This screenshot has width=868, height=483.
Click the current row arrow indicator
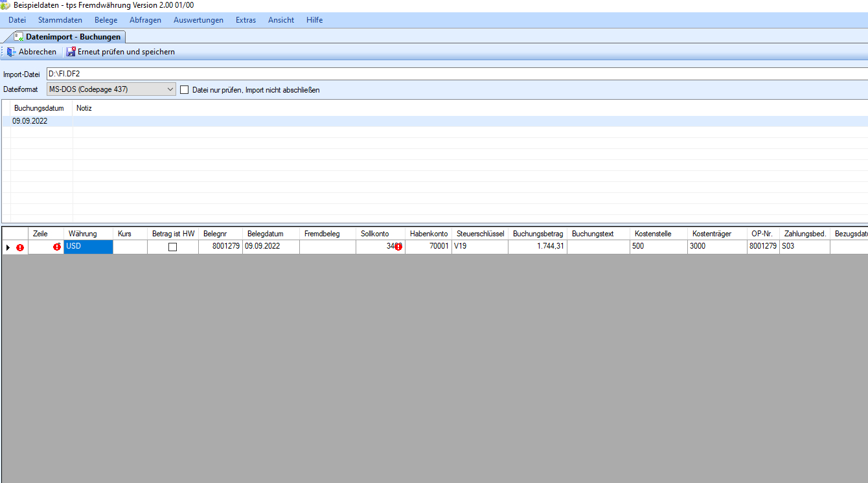(x=8, y=247)
